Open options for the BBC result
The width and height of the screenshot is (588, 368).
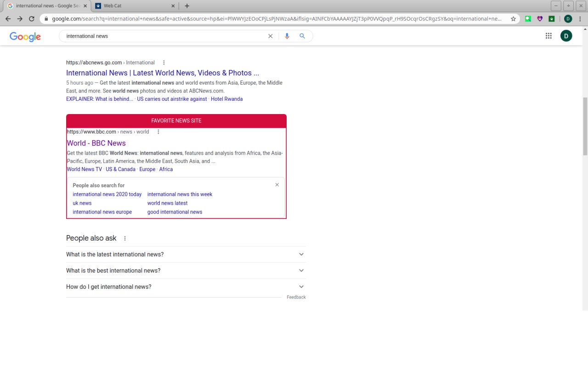158,132
